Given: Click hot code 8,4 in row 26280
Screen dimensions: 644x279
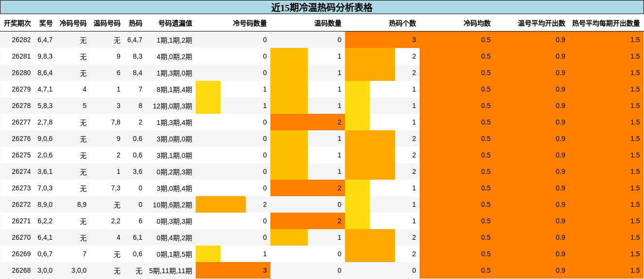Looking at the screenshot, I should point(138,73).
